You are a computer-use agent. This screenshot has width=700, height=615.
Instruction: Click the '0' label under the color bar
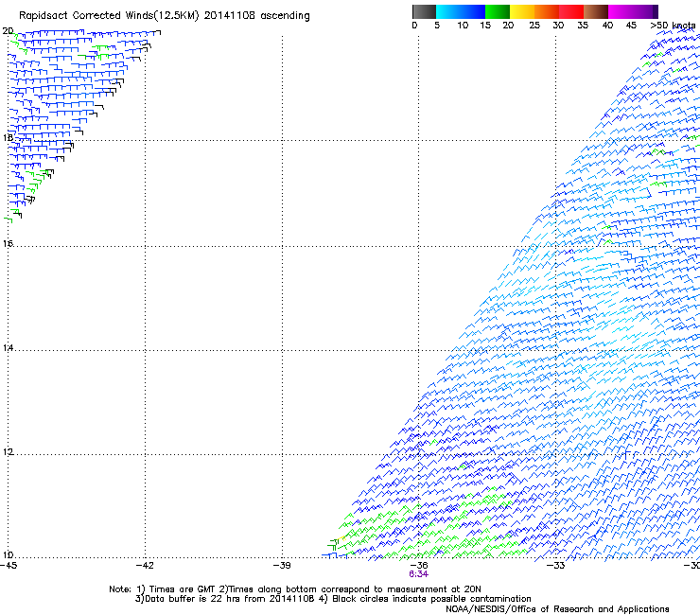point(414,26)
